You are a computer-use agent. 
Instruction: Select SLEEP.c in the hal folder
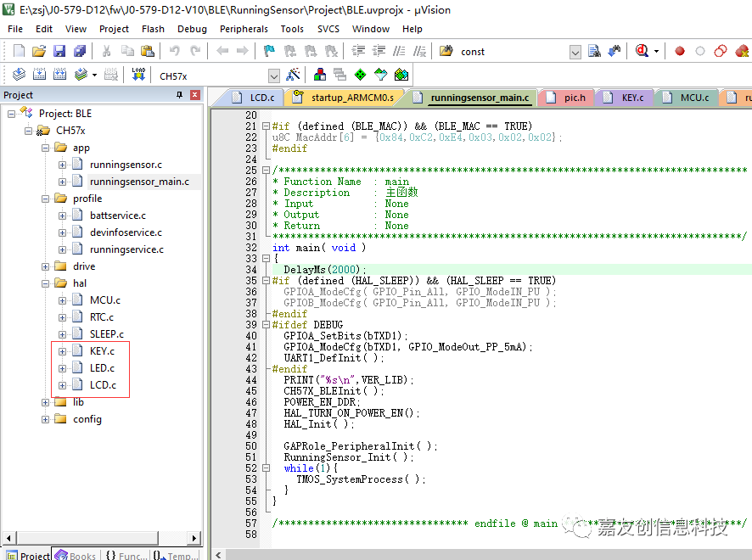tap(106, 334)
